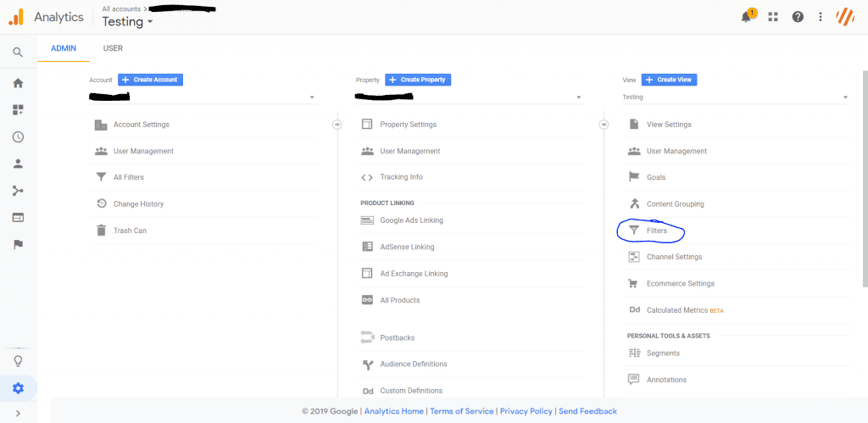The height and width of the screenshot is (423, 868).
Task: Open the Privacy Policy footer link
Action: (x=526, y=411)
